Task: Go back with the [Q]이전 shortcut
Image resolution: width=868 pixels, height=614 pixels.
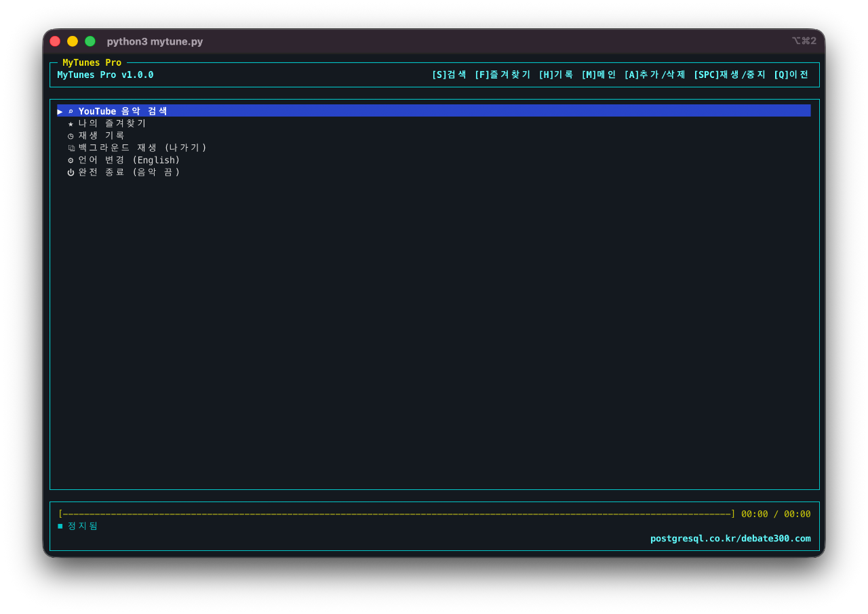Action: coord(791,75)
